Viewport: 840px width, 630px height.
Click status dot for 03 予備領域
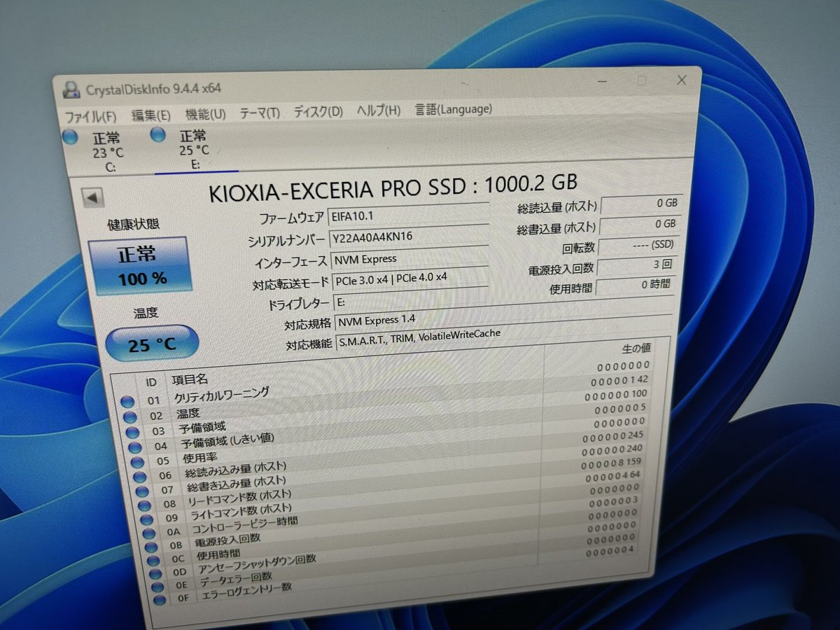(133, 433)
